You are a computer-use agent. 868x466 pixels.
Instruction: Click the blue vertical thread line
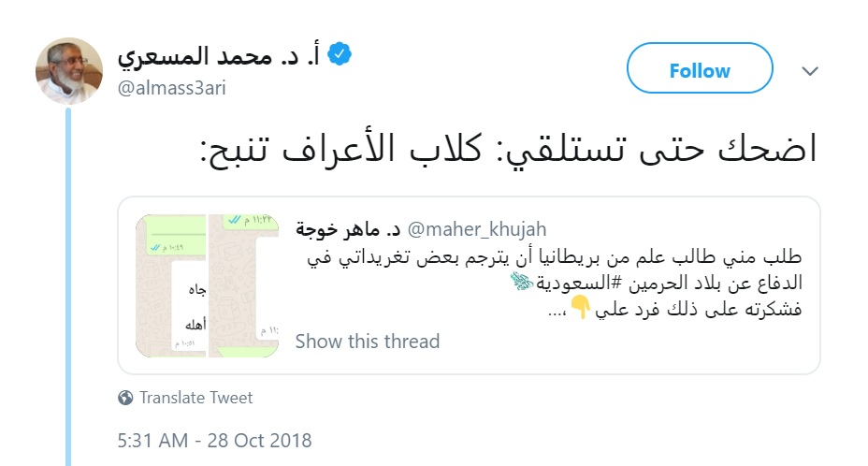coord(68,287)
